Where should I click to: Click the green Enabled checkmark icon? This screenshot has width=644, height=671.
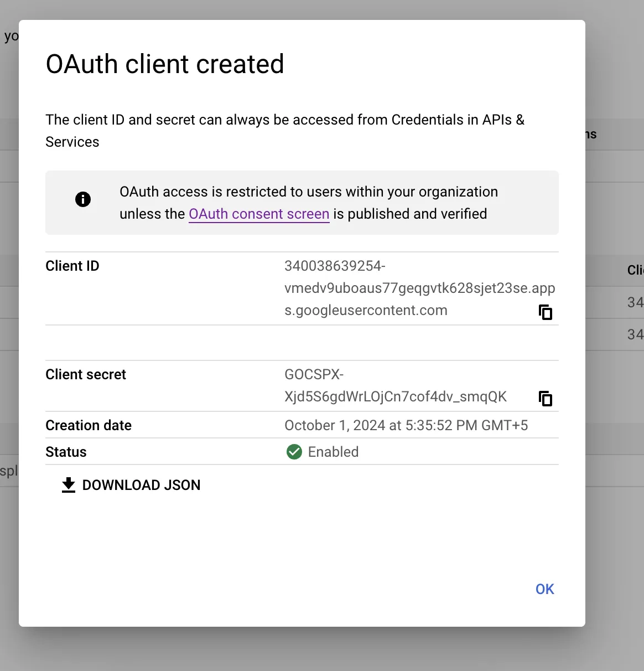point(294,452)
